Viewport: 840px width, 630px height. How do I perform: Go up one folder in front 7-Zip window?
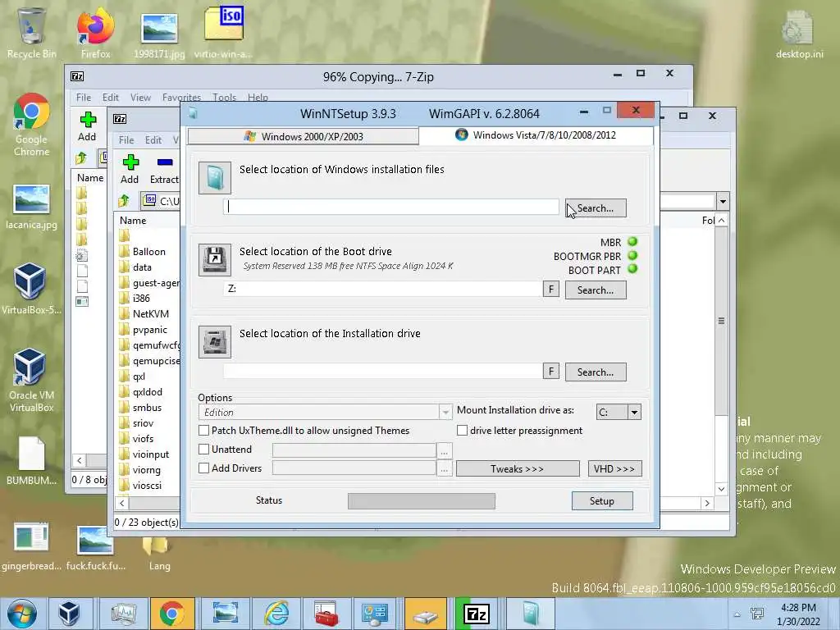coord(124,201)
